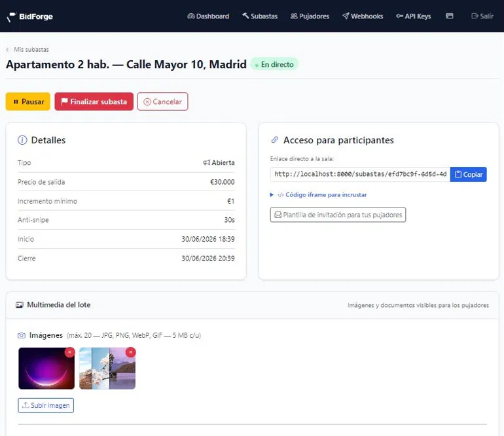The width and height of the screenshot is (504, 436).
Task: Click the billing card icon in navbar
Action: point(450,16)
